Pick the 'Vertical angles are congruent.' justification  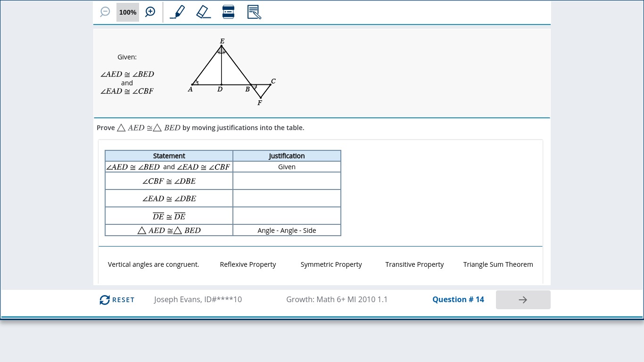[154, 264]
